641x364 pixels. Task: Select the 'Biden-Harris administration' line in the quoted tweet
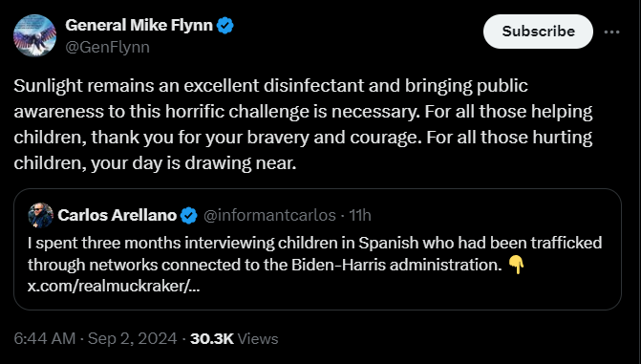click(265, 265)
